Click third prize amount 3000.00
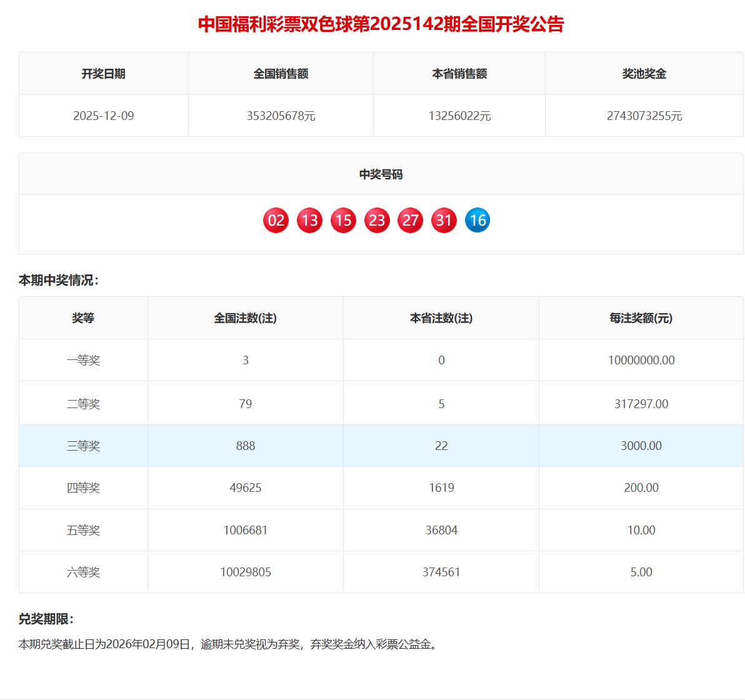Image resolution: width=745 pixels, height=700 pixels. click(x=641, y=446)
